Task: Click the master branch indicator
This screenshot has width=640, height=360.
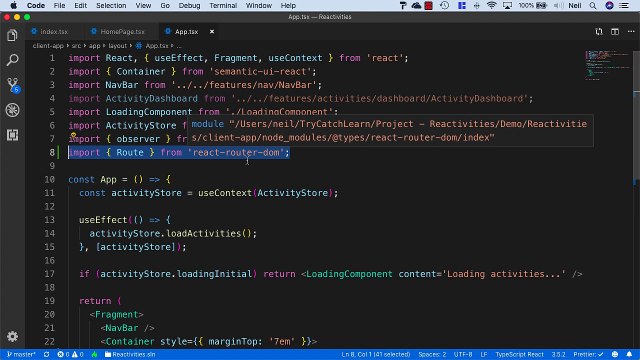Action: tap(21, 354)
